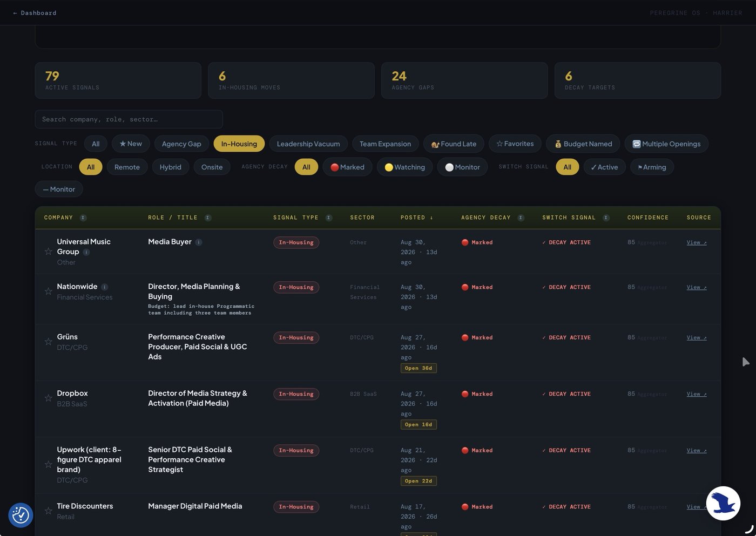
Task: Go back to Dashboard
Action: (35, 13)
